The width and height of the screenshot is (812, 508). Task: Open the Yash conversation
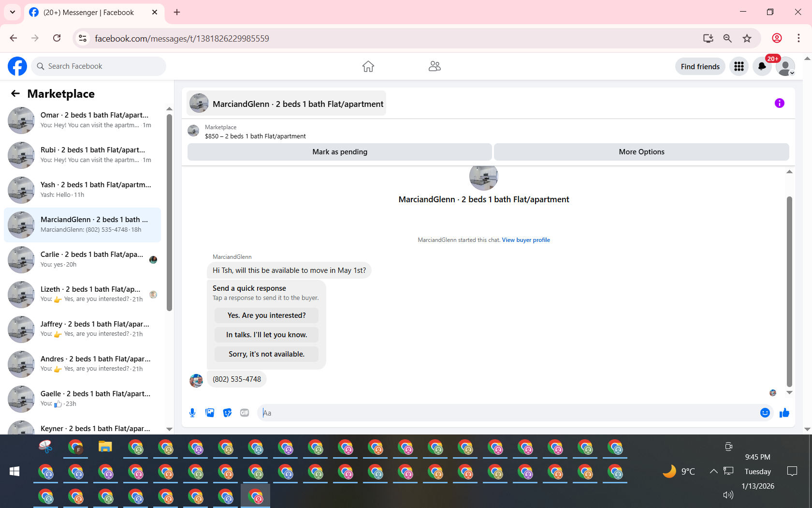tap(82, 190)
